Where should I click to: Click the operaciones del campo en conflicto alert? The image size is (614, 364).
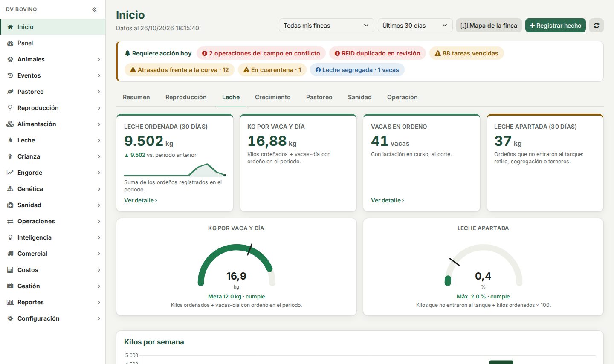click(x=261, y=53)
